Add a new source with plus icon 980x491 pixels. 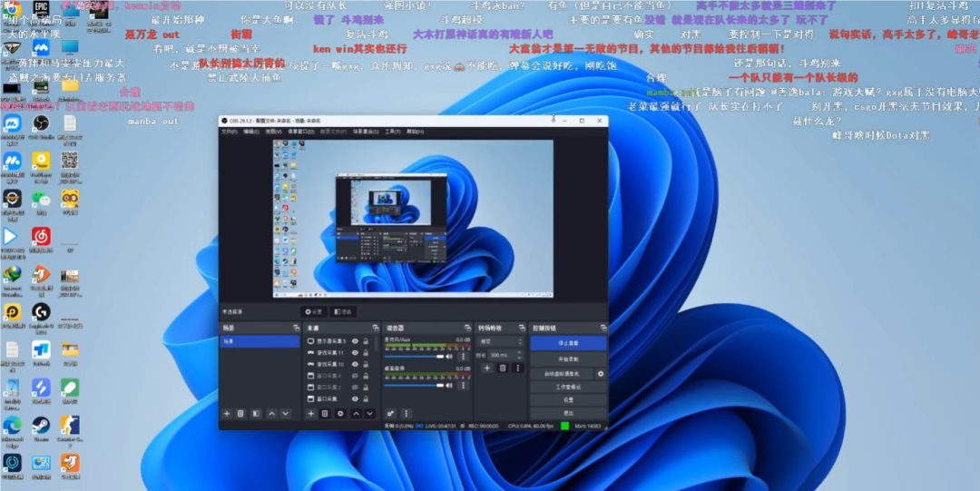tap(310, 414)
